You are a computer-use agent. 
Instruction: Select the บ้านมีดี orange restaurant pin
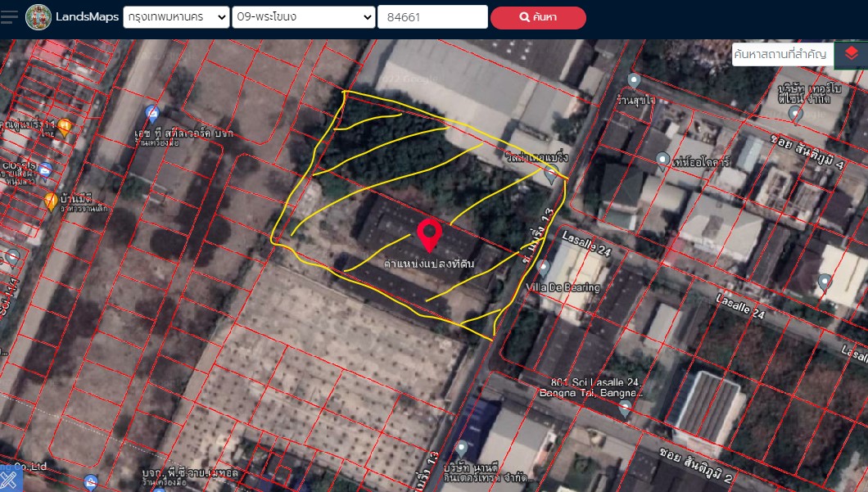51,201
